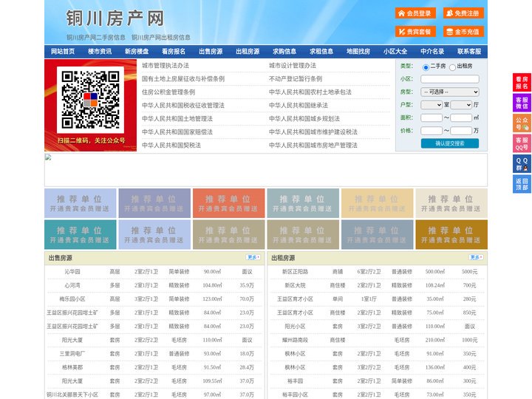
Task: Open the 国有土地上房屋征收与补偿条例 link
Action: 183,79
